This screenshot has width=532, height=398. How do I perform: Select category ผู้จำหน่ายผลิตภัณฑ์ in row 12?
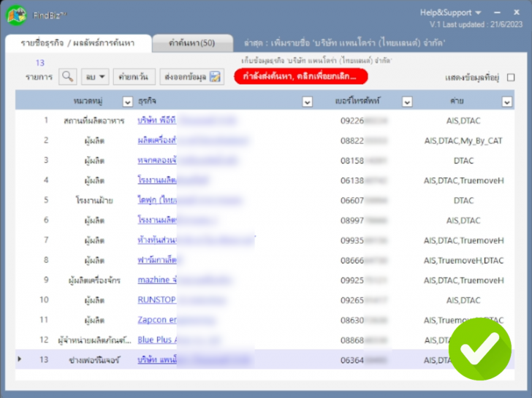[x=94, y=340]
